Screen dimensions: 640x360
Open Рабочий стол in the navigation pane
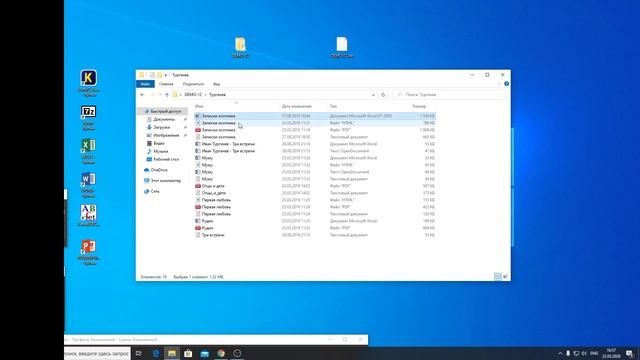(x=166, y=159)
